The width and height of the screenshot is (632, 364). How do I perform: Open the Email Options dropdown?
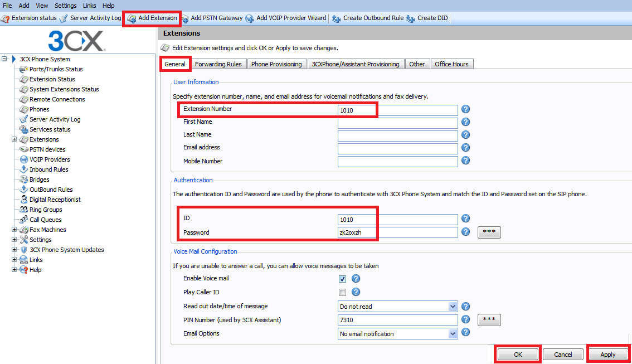coord(453,334)
